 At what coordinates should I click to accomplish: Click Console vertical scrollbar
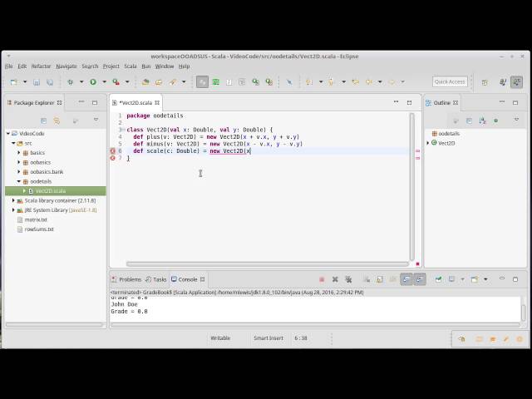[524, 313]
